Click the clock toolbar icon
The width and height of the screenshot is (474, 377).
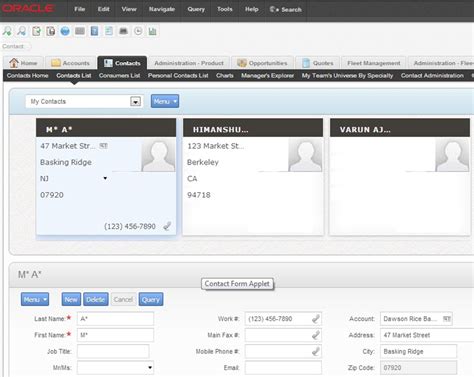click(138, 31)
